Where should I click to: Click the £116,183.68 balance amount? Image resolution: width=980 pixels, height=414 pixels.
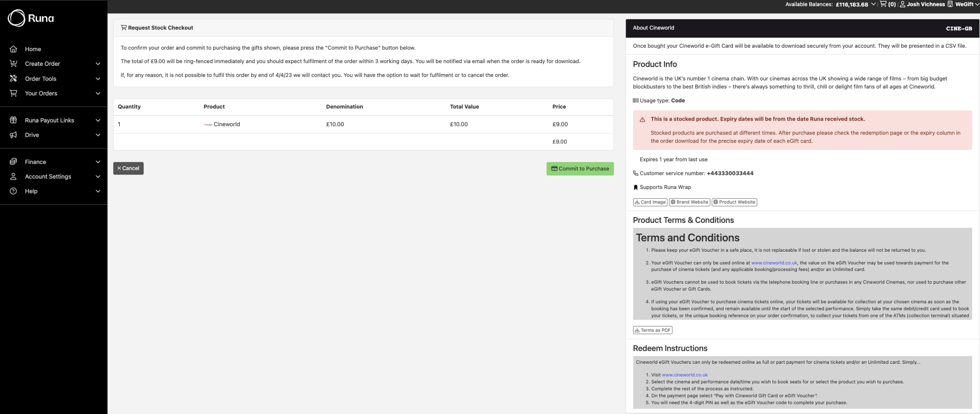pyautogui.click(x=851, y=4)
